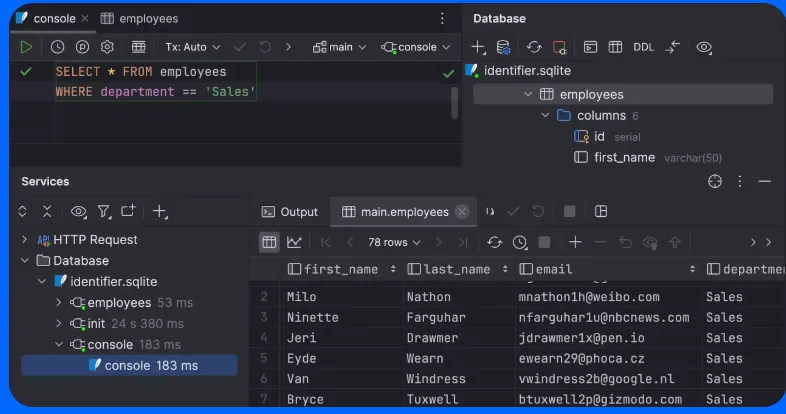Screen dimensions: 786x414
Task: Open the query history clock icon
Action: tap(57, 47)
